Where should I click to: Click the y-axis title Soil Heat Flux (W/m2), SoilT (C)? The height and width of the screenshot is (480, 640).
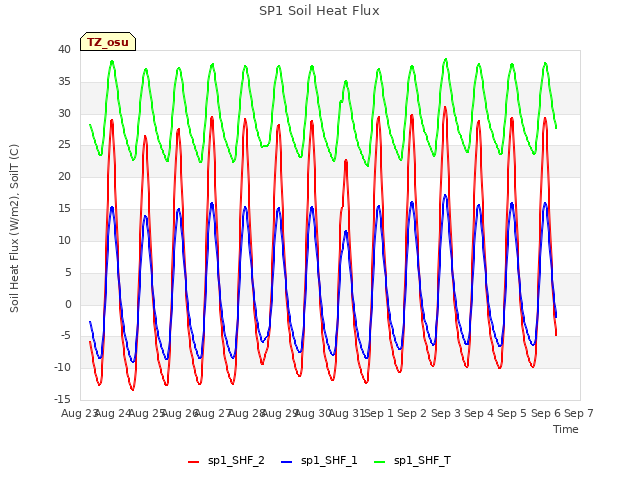click(x=14, y=228)
